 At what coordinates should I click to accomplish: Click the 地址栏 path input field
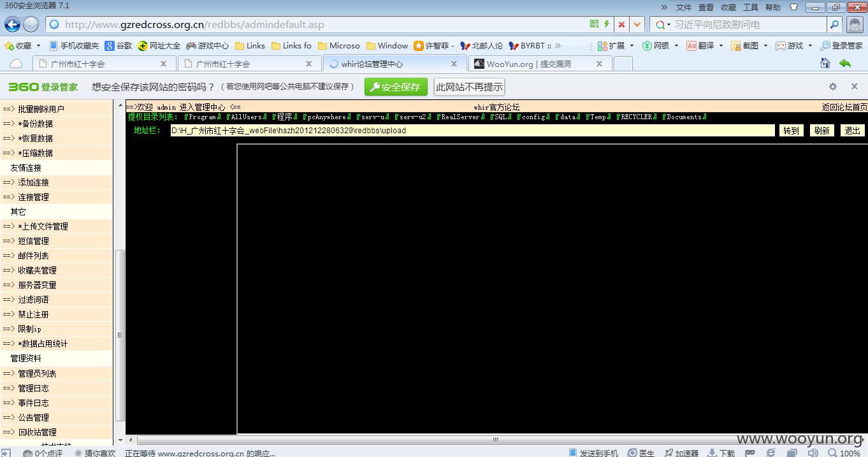(x=472, y=131)
